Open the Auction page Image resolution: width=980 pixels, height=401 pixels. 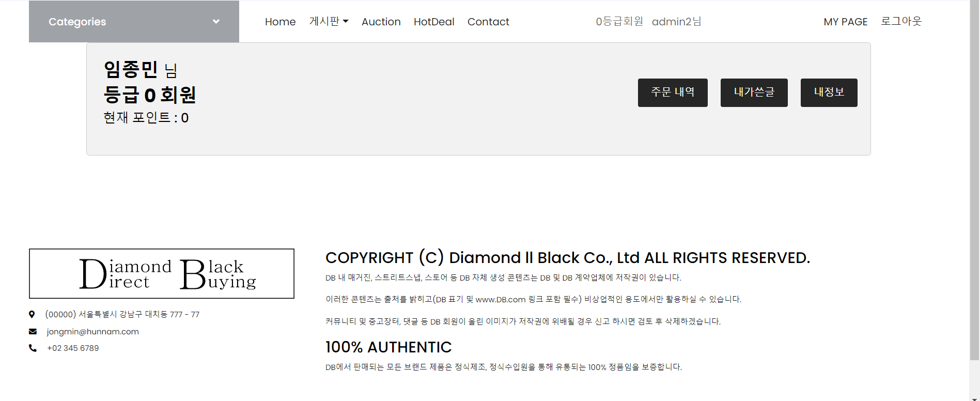(381, 22)
